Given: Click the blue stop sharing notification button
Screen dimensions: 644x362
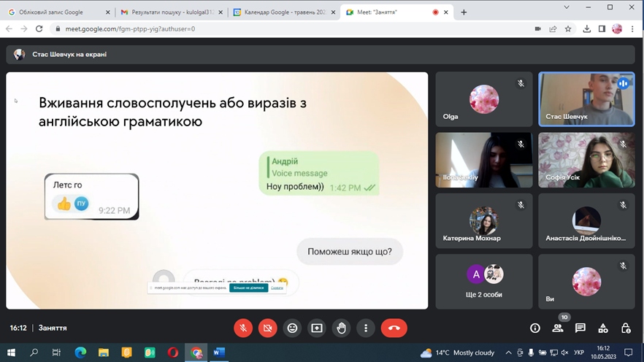Looking at the screenshot, I should coord(248,288).
